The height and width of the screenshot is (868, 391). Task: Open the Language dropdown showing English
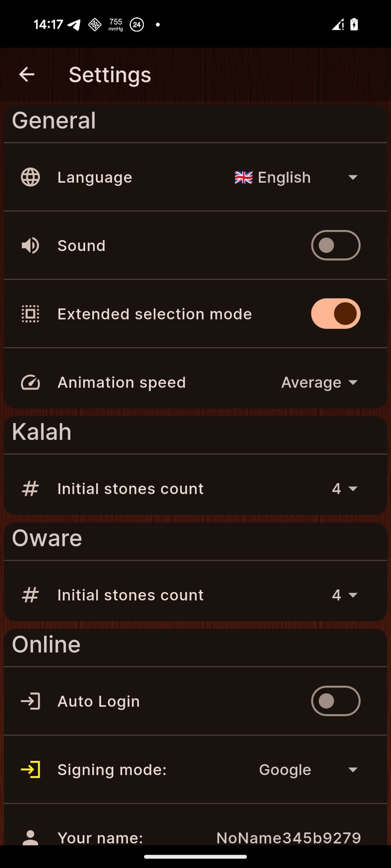tap(296, 177)
